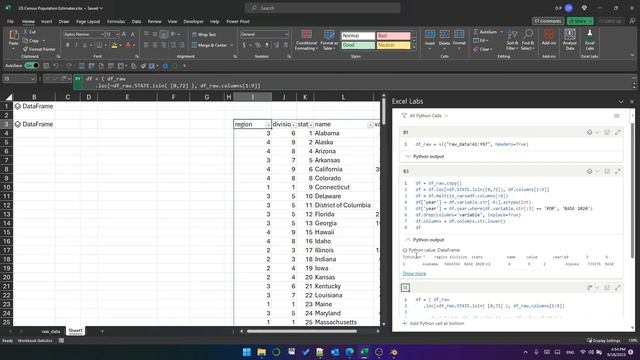Open the File menu
Viewport: 640px width, 360px height.
[10, 21]
